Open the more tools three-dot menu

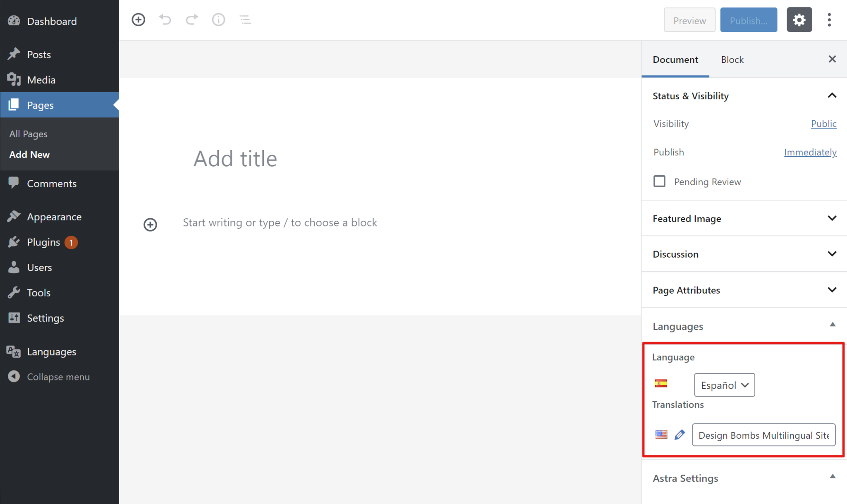(829, 19)
